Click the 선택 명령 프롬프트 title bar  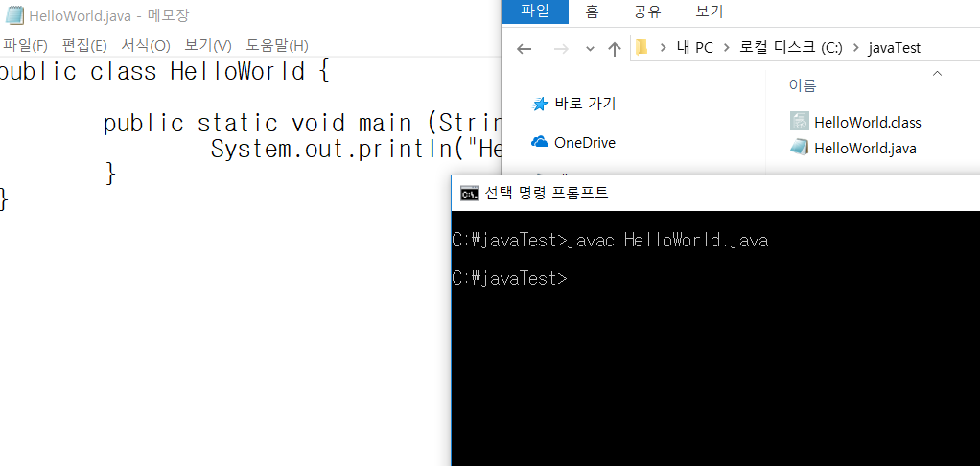coord(547,193)
